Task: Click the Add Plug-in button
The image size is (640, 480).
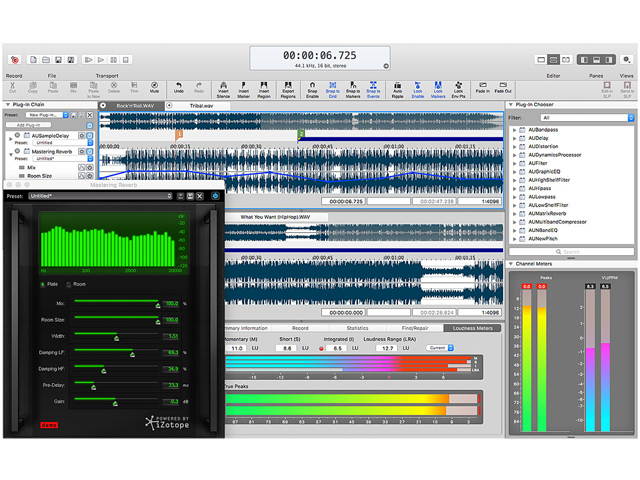Action: 29,125
